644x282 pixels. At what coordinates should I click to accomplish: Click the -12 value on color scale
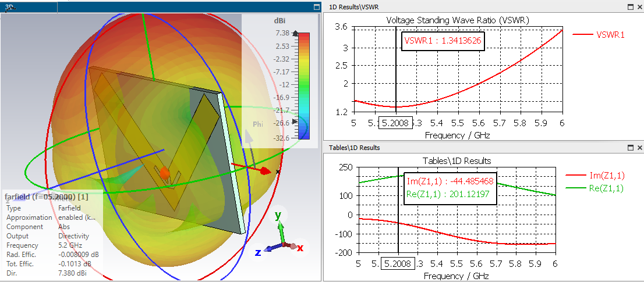click(284, 85)
